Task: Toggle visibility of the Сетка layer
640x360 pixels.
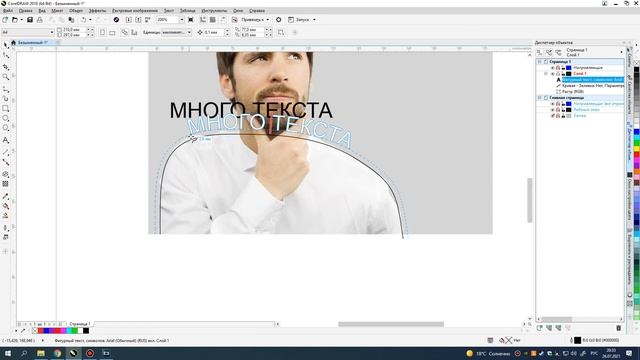Action: 553,116
